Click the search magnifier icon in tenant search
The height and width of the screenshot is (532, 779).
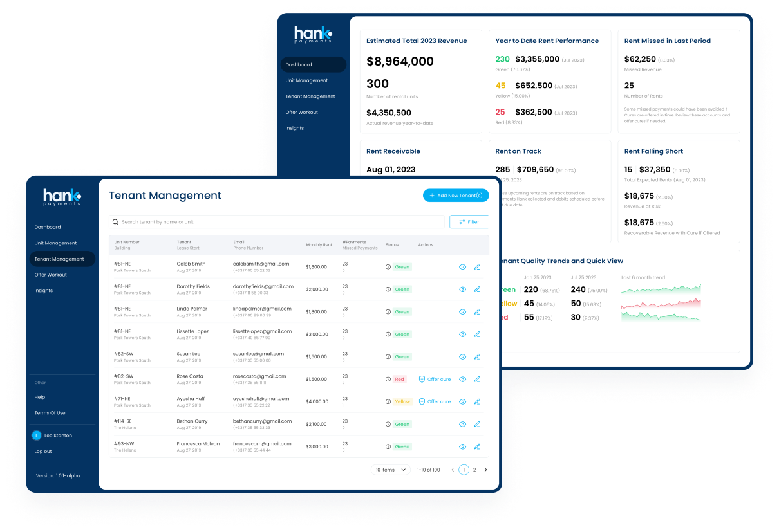[x=115, y=222]
